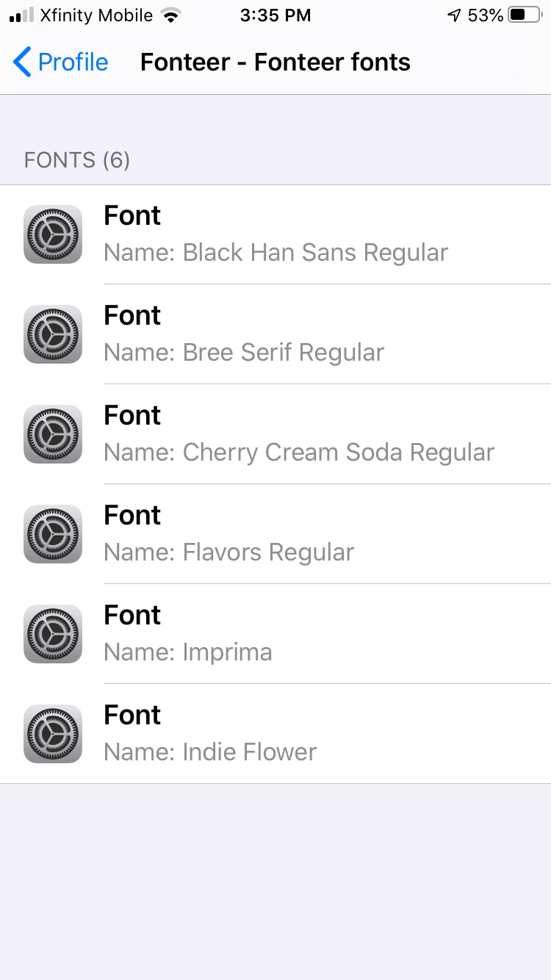Tap gear icon beside Bree Serif Regular

click(53, 334)
